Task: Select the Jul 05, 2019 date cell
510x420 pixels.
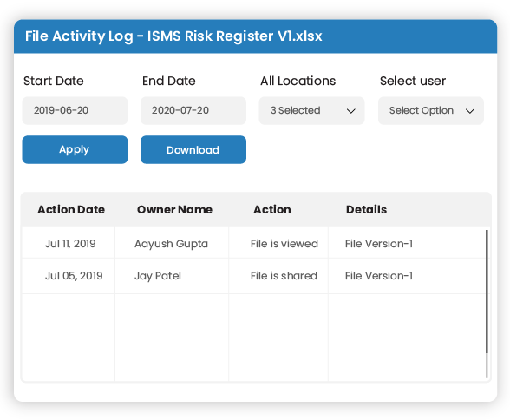Action: [x=69, y=276]
